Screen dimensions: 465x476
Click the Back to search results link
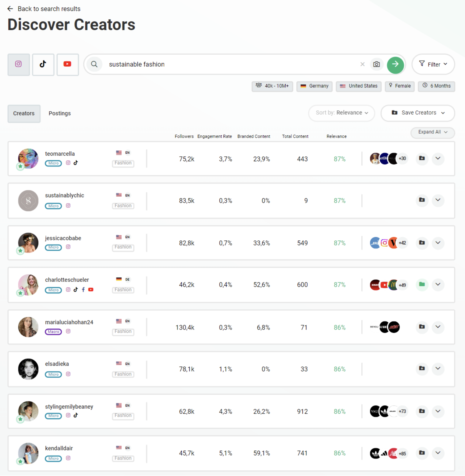[x=44, y=8]
